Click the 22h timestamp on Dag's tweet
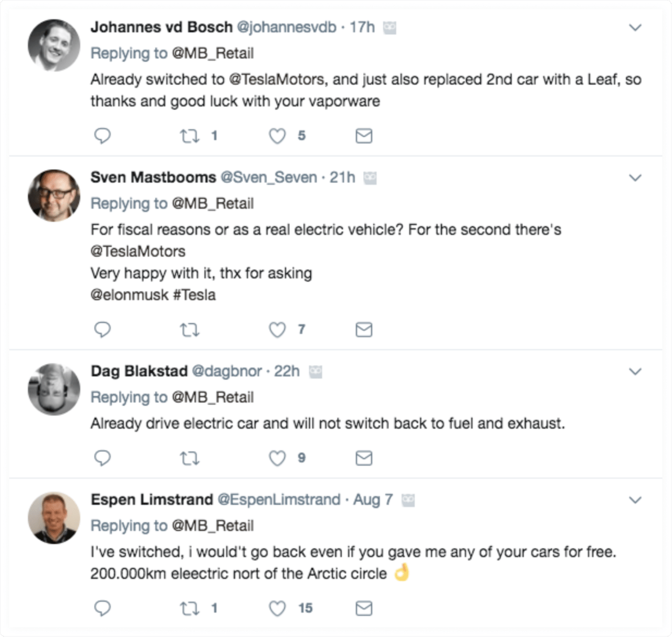This screenshot has height=637, width=672. 287,371
